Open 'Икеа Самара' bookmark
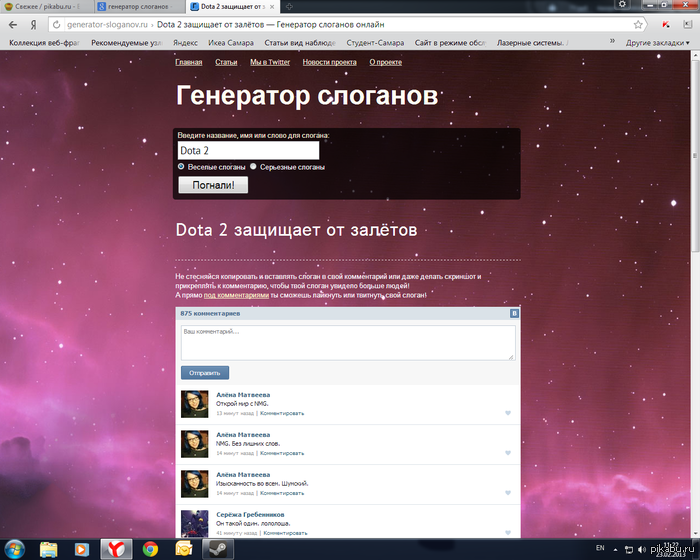The image size is (700, 560). tap(231, 43)
